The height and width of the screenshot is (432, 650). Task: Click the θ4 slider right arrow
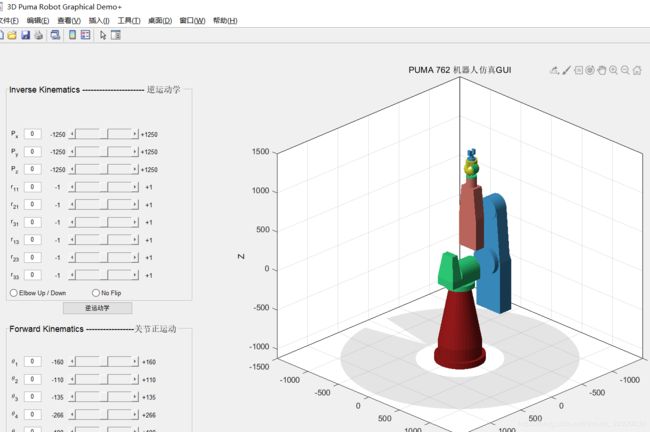(135, 415)
